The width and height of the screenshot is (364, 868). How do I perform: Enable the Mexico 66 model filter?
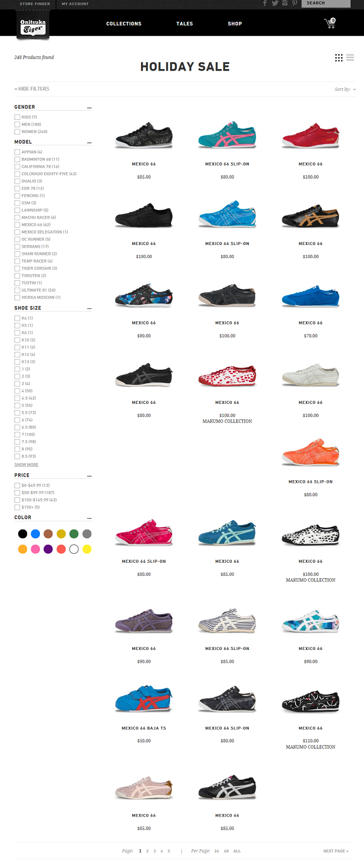[17, 225]
